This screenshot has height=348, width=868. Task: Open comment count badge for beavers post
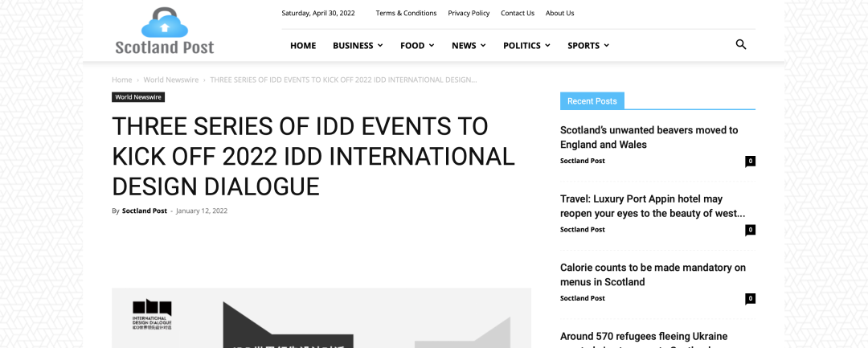click(750, 161)
